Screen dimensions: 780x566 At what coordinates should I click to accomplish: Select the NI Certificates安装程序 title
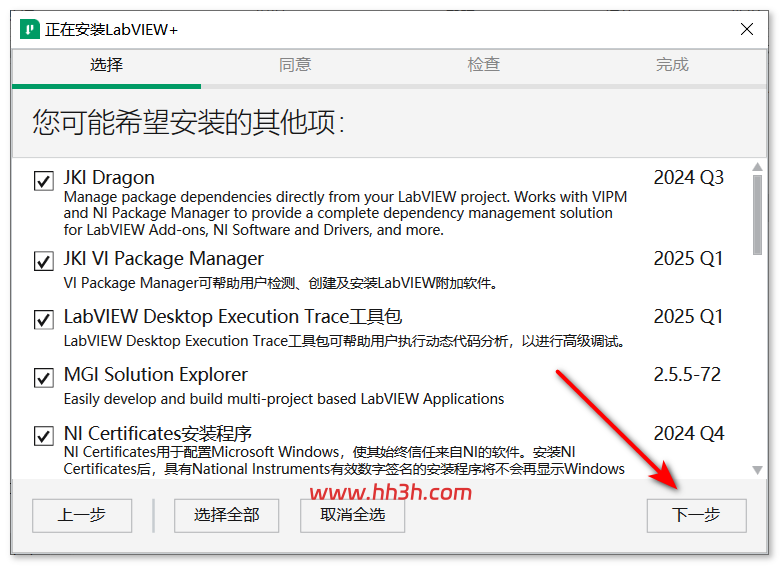(158, 433)
